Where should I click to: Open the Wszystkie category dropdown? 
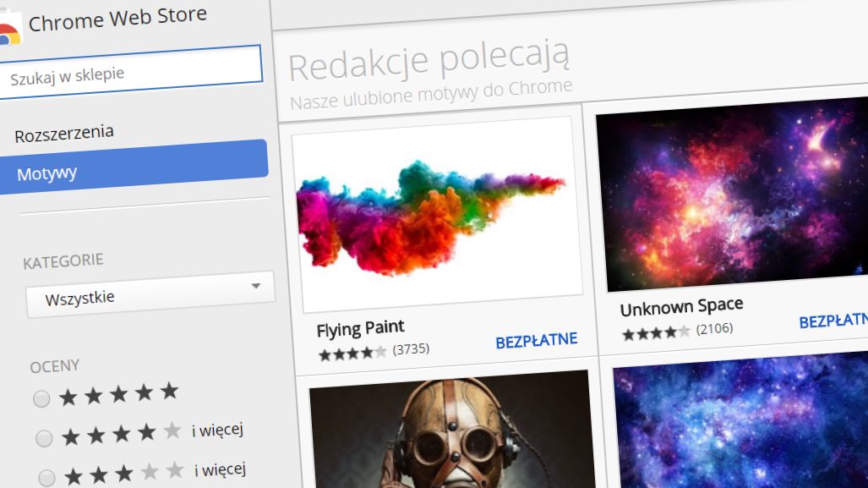tap(150, 294)
